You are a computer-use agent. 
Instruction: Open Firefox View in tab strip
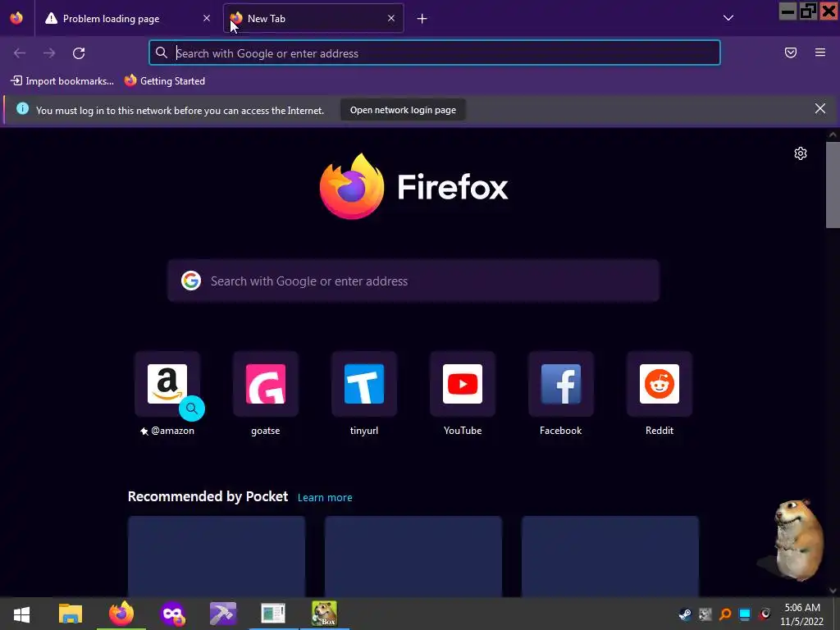coord(16,18)
